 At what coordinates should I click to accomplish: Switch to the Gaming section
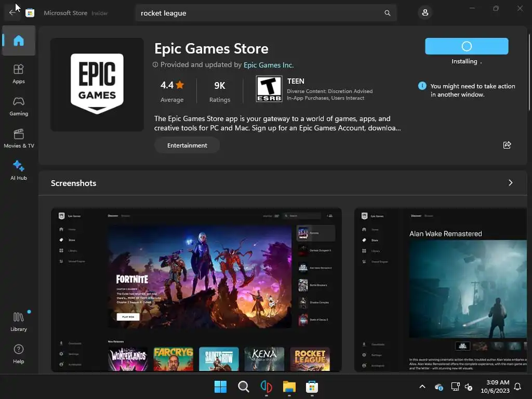[19, 106]
